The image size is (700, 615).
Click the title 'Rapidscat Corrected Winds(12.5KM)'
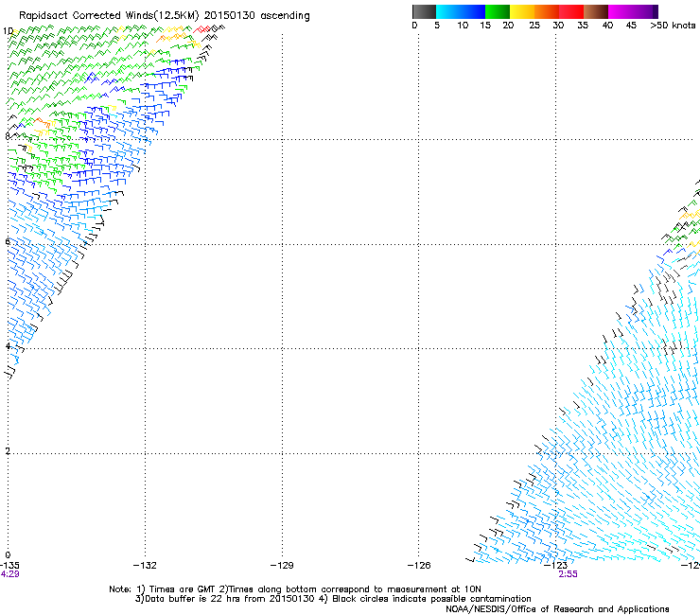(x=109, y=16)
